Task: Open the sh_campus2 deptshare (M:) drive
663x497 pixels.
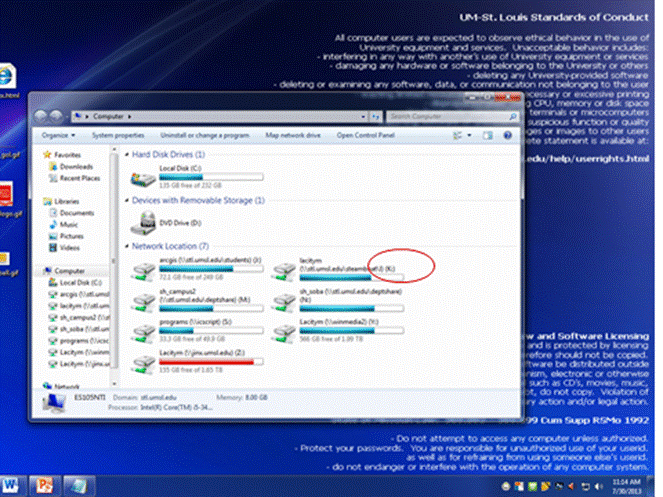Action: point(146,302)
